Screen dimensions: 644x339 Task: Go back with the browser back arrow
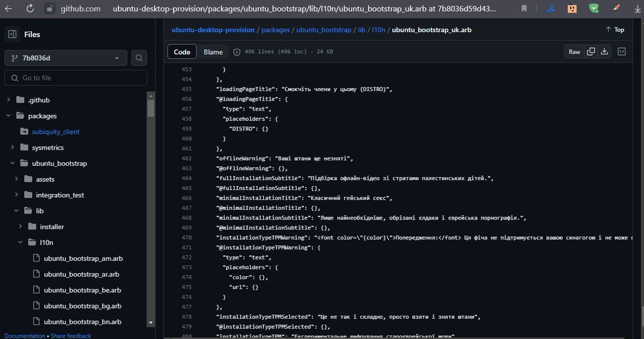click(x=9, y=9)
